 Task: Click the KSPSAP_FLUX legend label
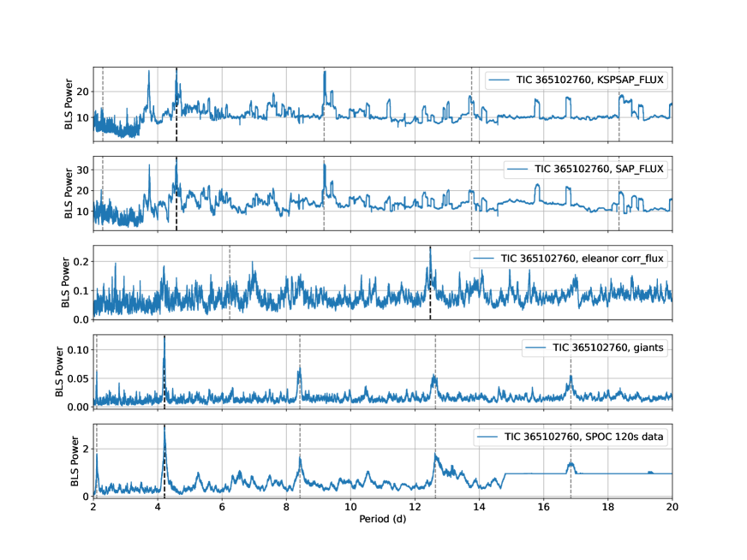(x=589, y=80)
